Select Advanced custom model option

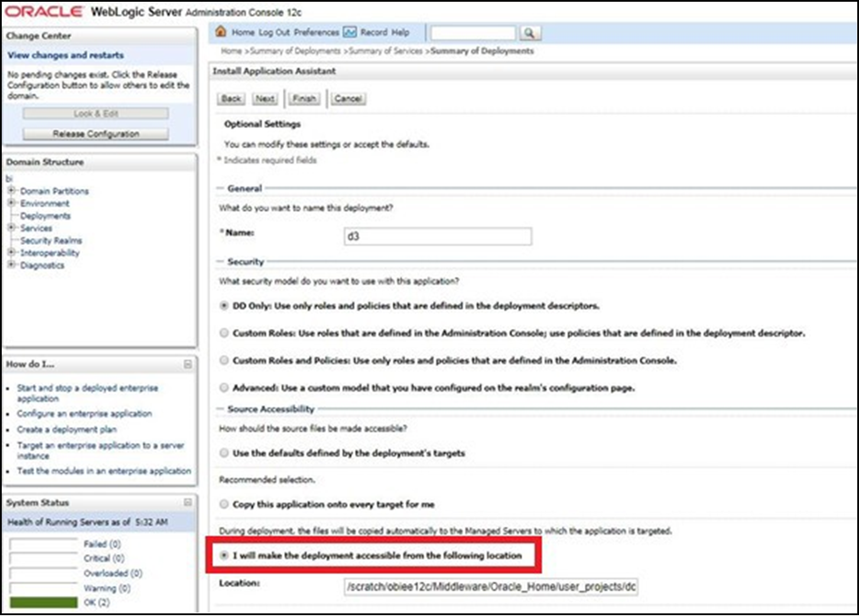pos(224,387)
